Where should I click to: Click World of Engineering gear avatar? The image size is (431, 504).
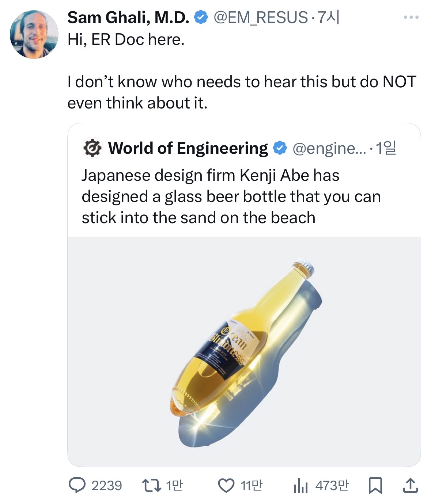92,148
